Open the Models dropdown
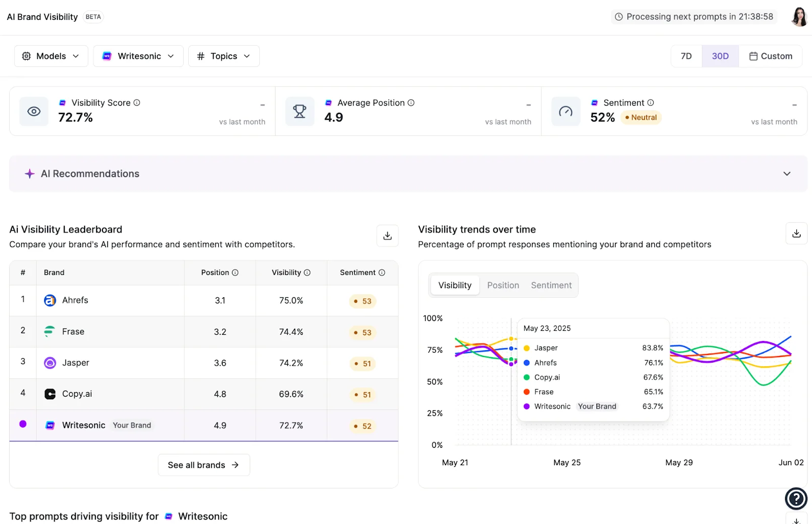812x524 pixels. [51, 56]
